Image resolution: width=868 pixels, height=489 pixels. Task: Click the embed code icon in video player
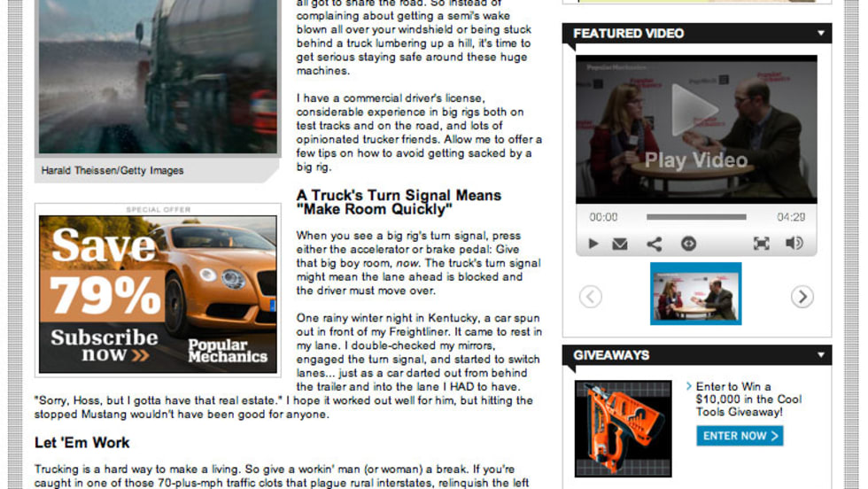click(x=688, y=244)
